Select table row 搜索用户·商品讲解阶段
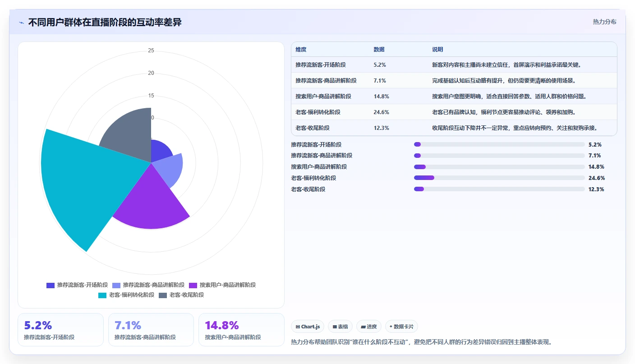This screenshot has height=364, width=635. [x=454, y=97]
